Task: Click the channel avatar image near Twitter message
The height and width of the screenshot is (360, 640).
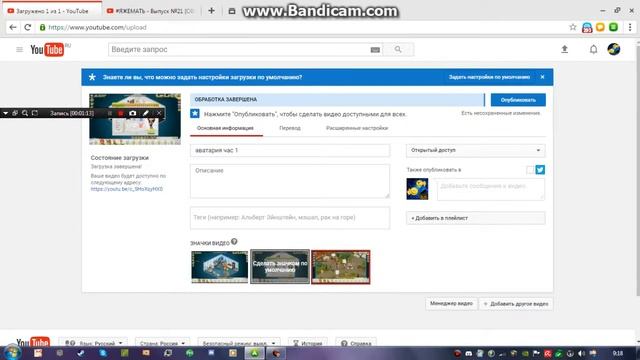Action: point(417,189)
